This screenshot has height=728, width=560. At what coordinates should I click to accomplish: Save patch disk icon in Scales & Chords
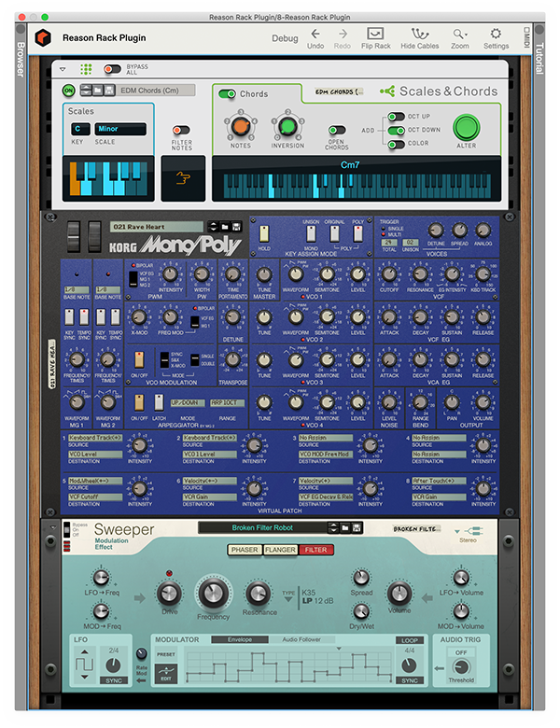tap(109, 91)
